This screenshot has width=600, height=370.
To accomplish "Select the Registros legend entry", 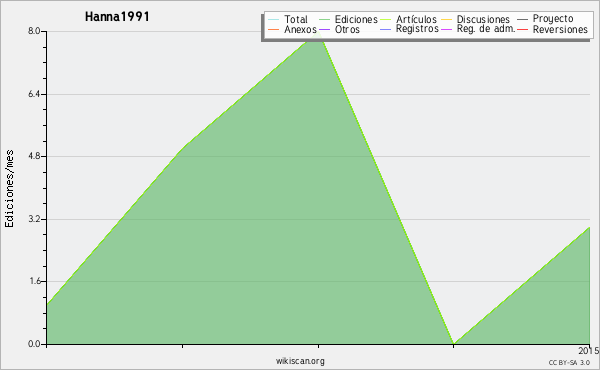I will tap(409, 29).
